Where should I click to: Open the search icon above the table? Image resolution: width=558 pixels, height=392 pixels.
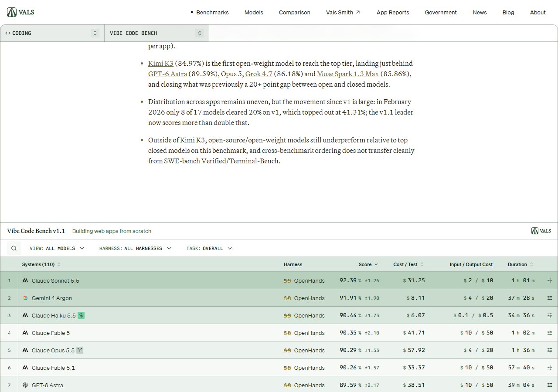14,248
